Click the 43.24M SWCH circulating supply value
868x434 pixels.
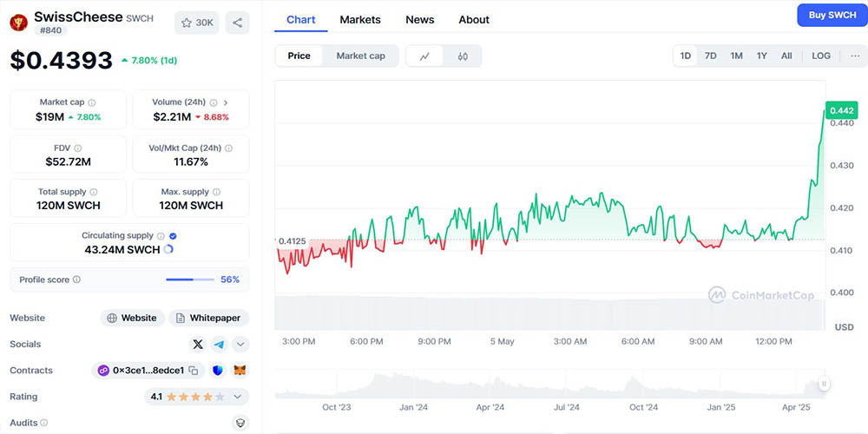click(x=122, y=250)
